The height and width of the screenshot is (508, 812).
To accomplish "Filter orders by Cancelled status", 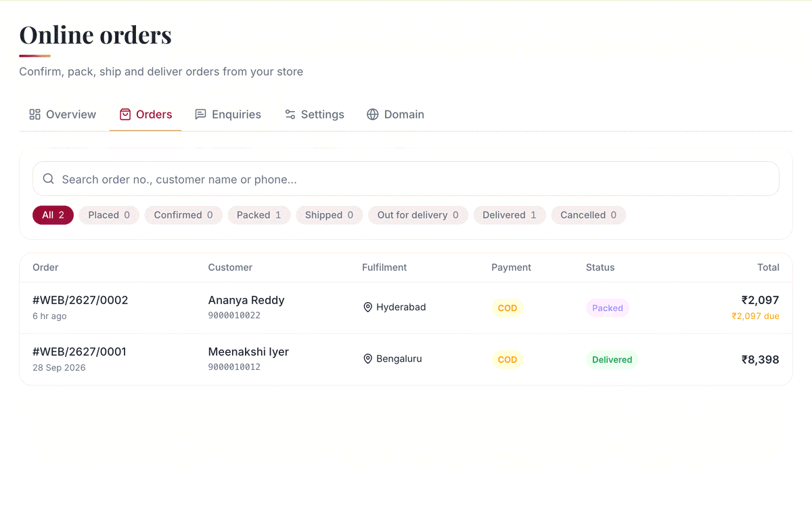I will (589, 215).
